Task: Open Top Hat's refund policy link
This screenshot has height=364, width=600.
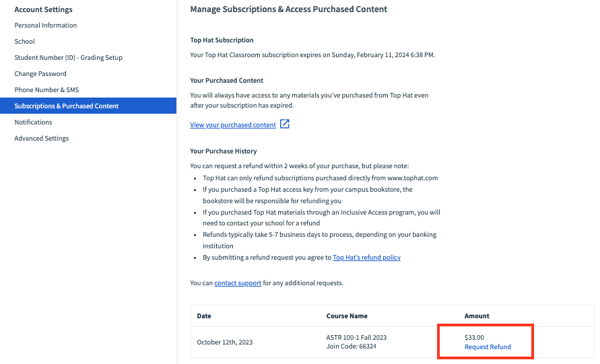Action: pyautogui.click(x=367, y=258)
